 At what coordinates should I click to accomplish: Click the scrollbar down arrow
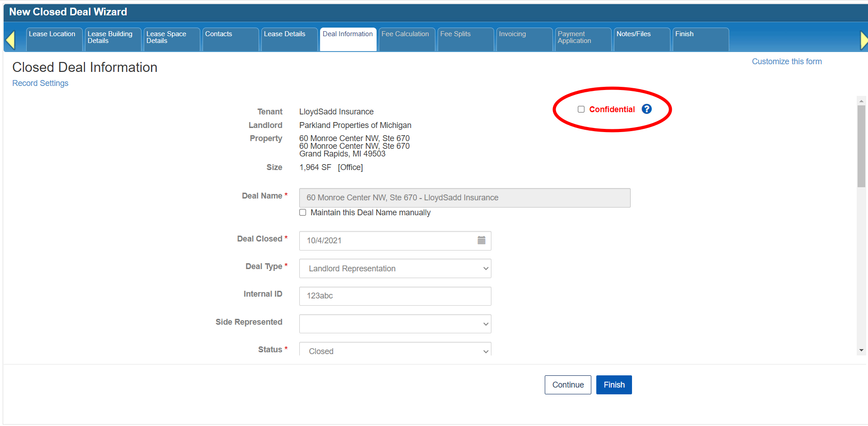861,350
